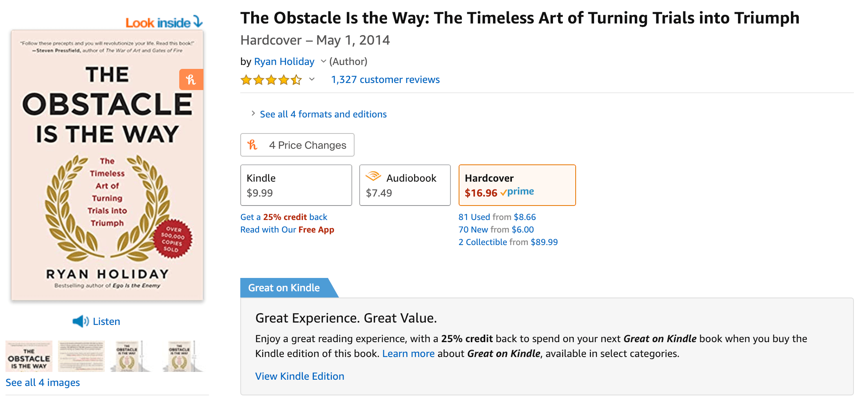This screenshot has height=404, width=868.
Task: Click the View Kindle Edition link
Action: pos(299,376)
